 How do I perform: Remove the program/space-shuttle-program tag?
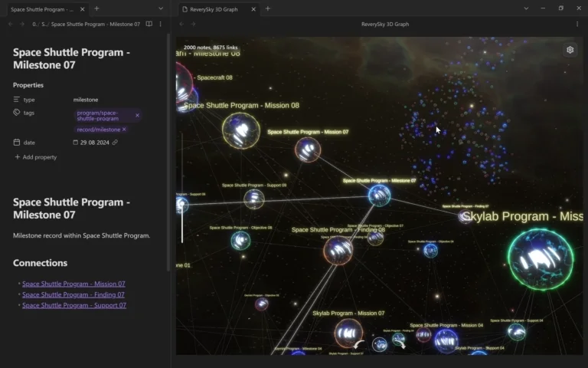[137, 115]
